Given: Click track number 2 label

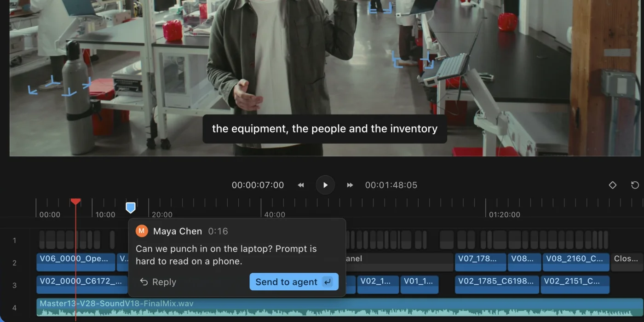Looking at the screenshot, I should [x=14, y=263].
